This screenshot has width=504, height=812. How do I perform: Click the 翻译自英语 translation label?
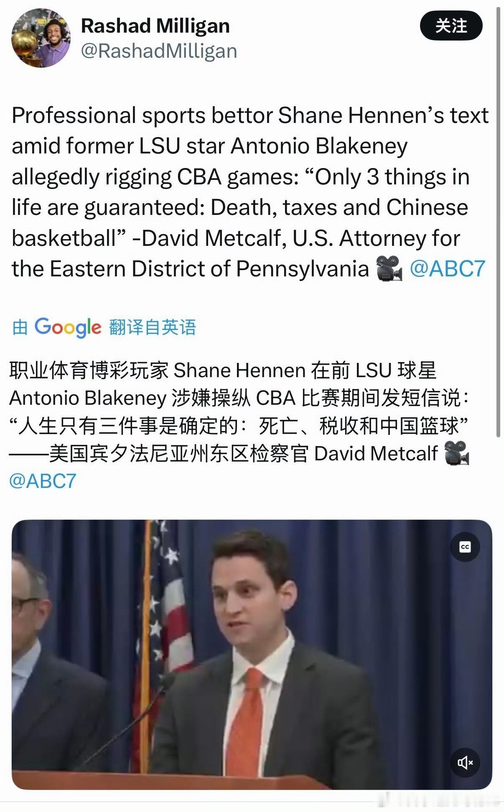[x=153, y=327]
